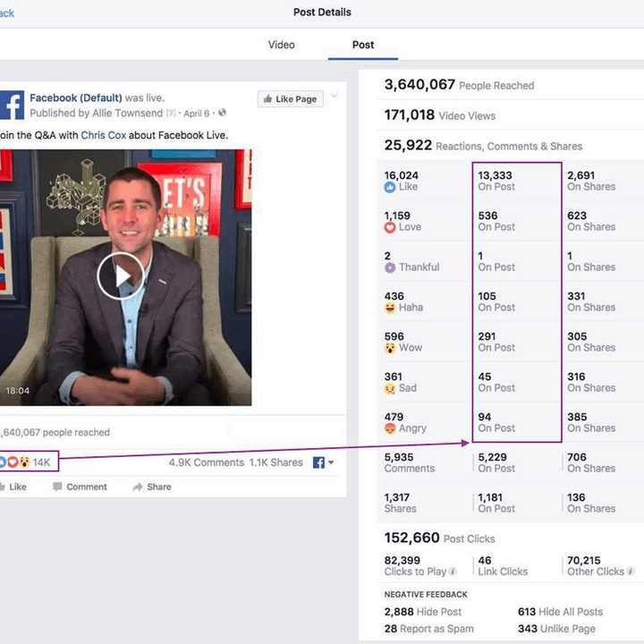Screen dimensions: 644x644
Task: Click the Share action text under the post
Action: tap(159, 487)
